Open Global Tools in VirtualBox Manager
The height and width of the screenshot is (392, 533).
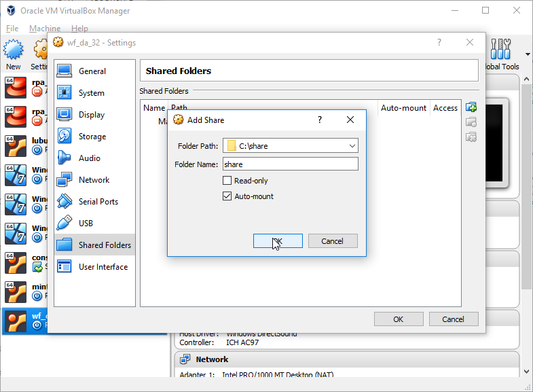(500, 54)
